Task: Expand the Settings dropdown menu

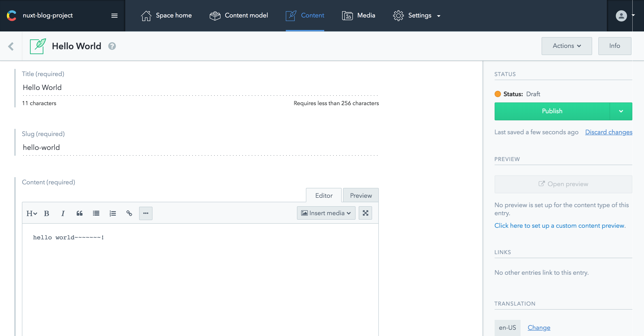Action: point(417,15)
